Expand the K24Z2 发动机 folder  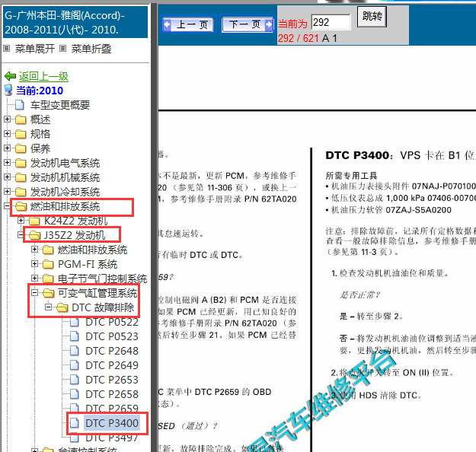(21, 220)
